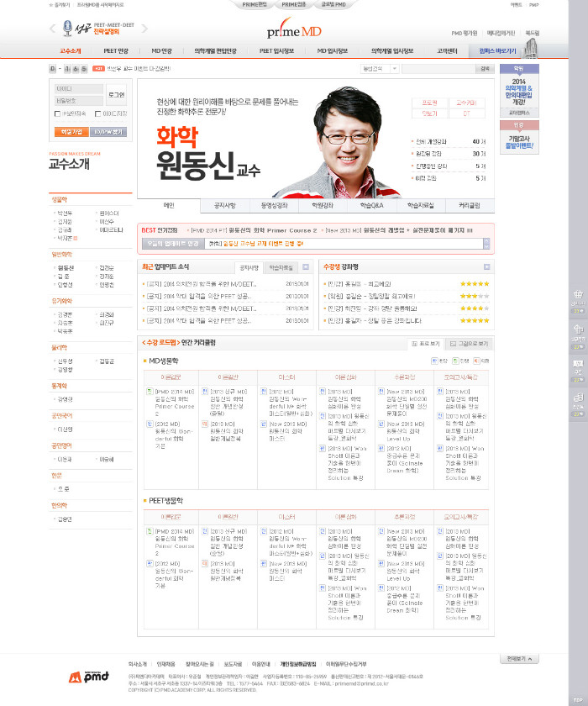The height and width of the screenshot is (706, 588).
Task: Click the 북드림 header link
Action: [533, 34]
